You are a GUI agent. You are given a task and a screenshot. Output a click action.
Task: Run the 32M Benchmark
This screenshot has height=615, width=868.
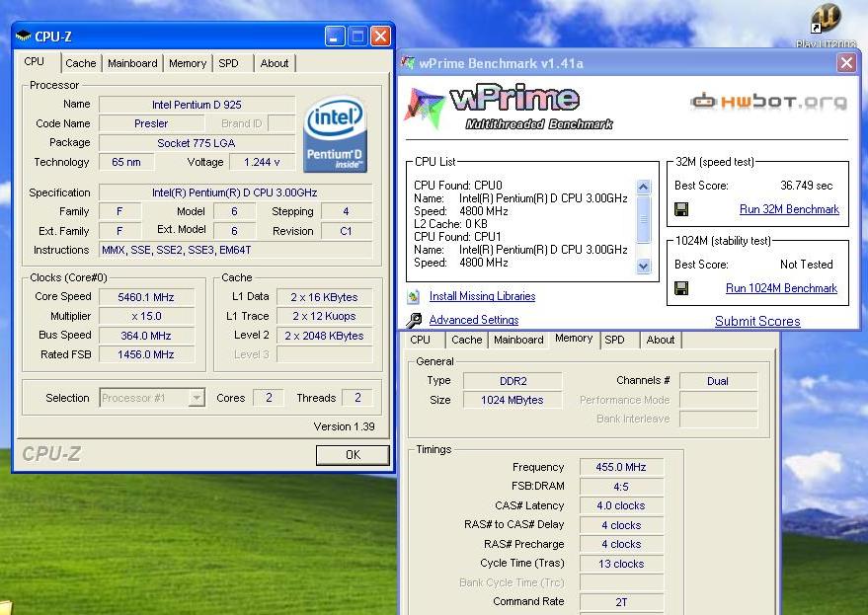[789, 209]
